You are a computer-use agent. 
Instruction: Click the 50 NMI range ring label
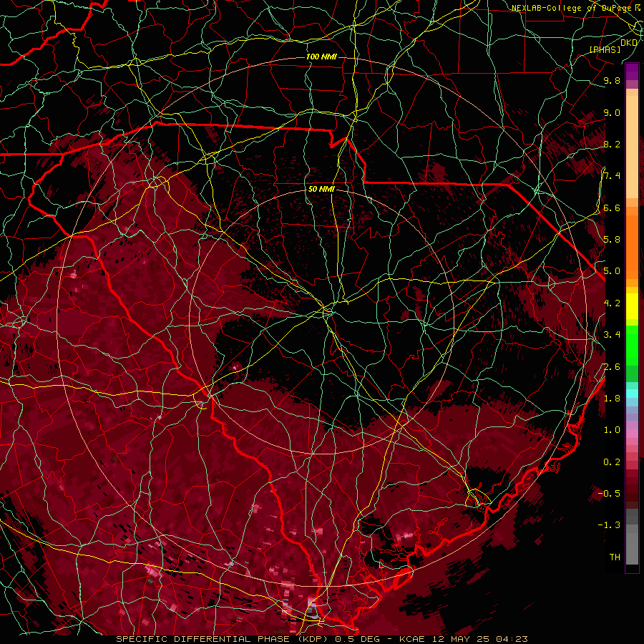coord(321,190)
